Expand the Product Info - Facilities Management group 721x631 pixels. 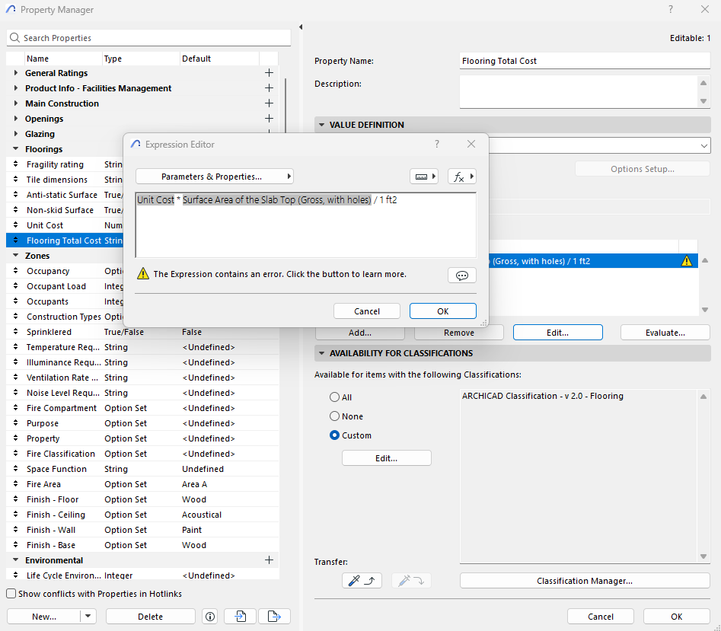pos(16,88)
